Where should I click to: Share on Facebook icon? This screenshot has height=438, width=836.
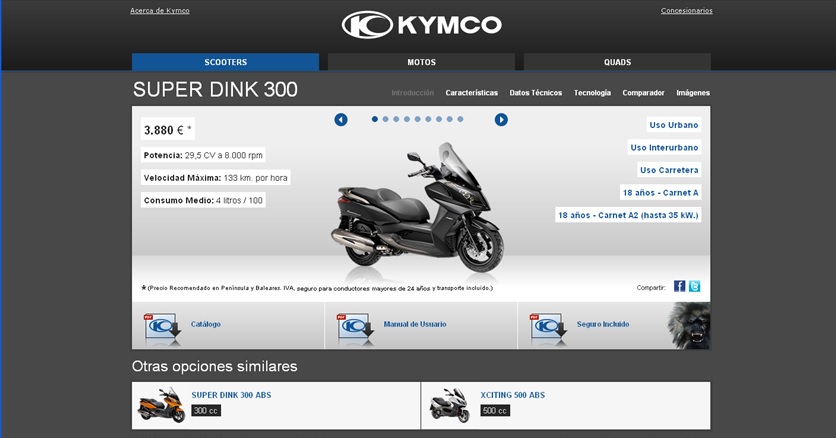(679, 286)
